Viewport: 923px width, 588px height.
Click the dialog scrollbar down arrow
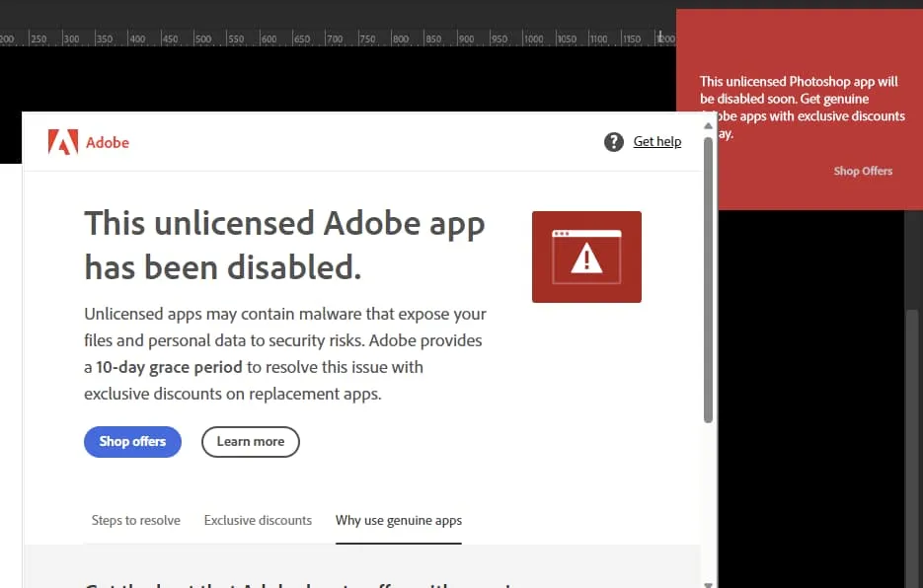pyautogui.click(x=708, y=585)
